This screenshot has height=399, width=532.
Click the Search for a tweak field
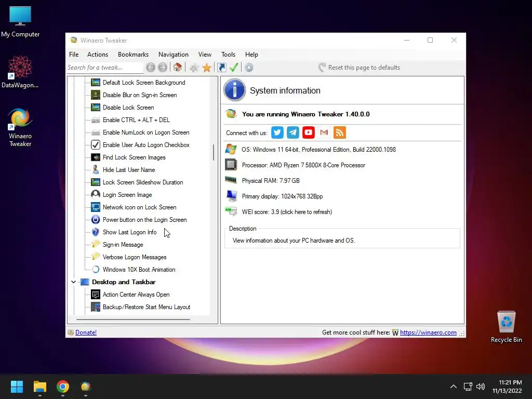pyautogui.click(x=105, y=68)
